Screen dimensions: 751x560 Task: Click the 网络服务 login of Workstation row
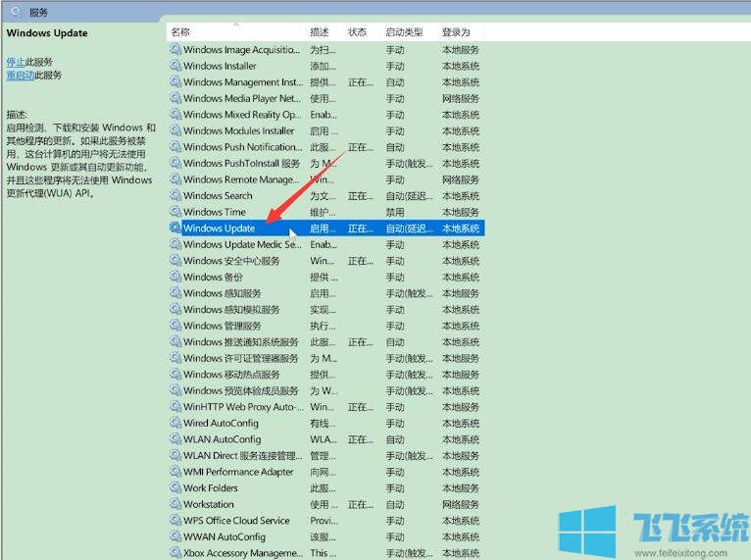click(461, 504)
